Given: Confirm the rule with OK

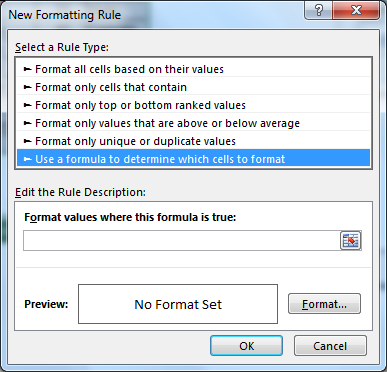Looking at the screenshot, I should (x=247, y=346).
